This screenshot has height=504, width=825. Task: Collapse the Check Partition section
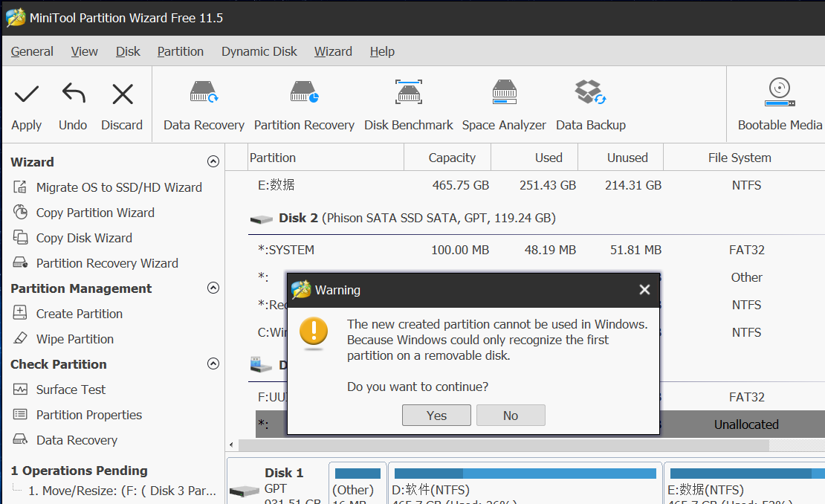click(213, 364)
